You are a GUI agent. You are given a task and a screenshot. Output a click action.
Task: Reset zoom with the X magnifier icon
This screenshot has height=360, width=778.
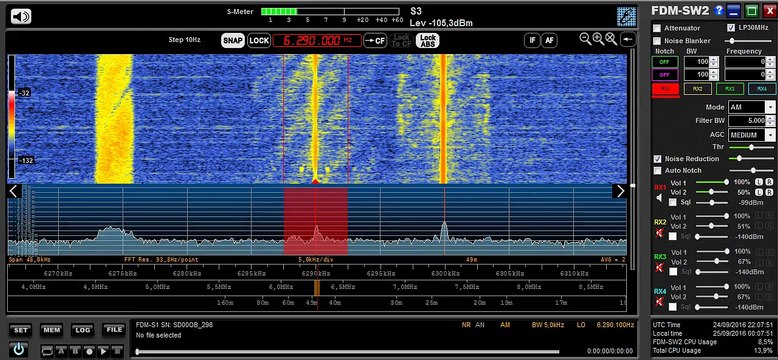coord(611,39)
